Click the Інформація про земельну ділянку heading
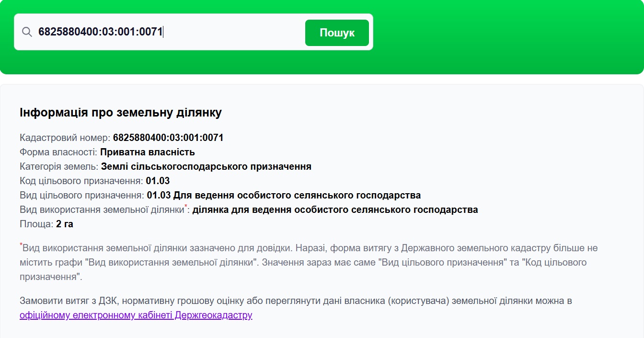This screenshot has height=338, width=644. tap(120, 113)
